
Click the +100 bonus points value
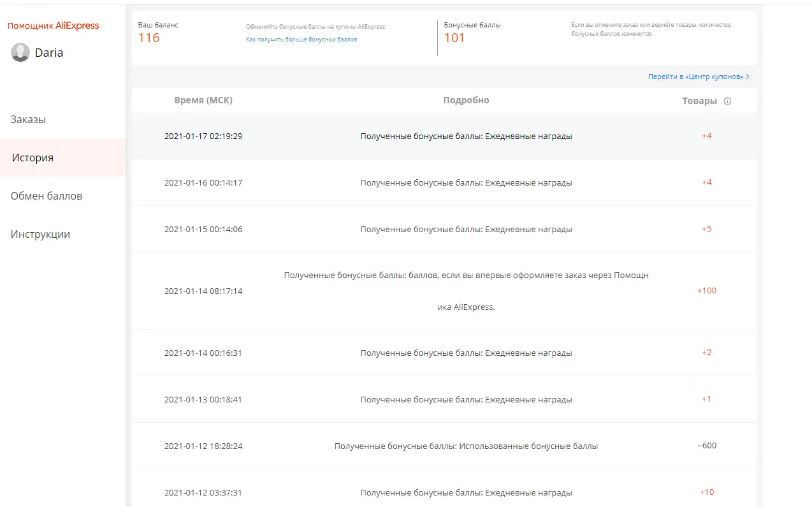[707, 290]
